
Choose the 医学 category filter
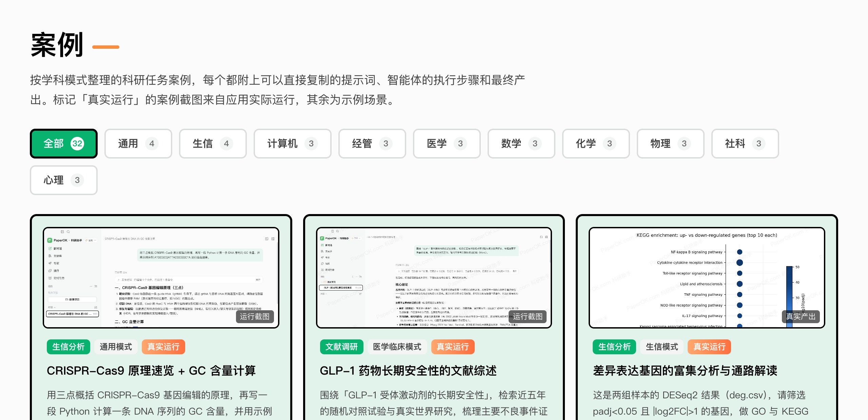point(447,144)
